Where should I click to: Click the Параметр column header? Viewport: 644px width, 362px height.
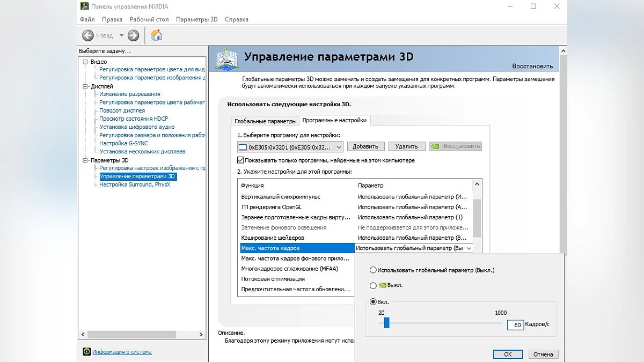pyautogui.click(x=414, y=186)
